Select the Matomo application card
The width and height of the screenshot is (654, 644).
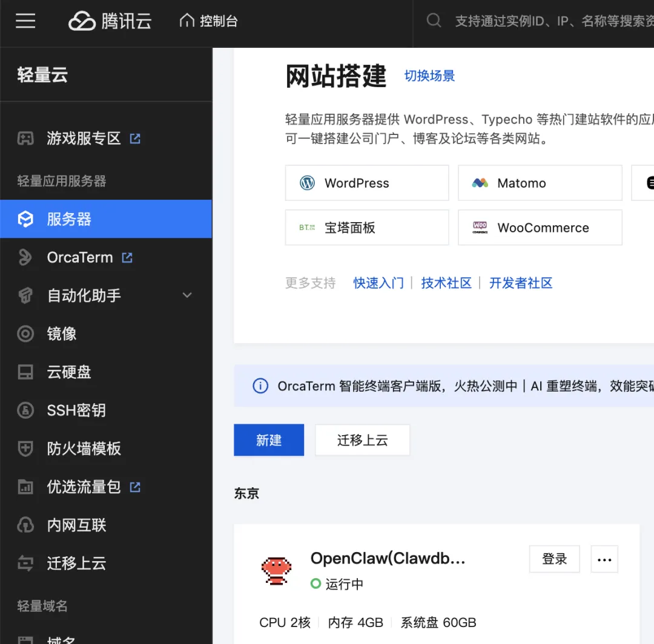tap(540, 183)
